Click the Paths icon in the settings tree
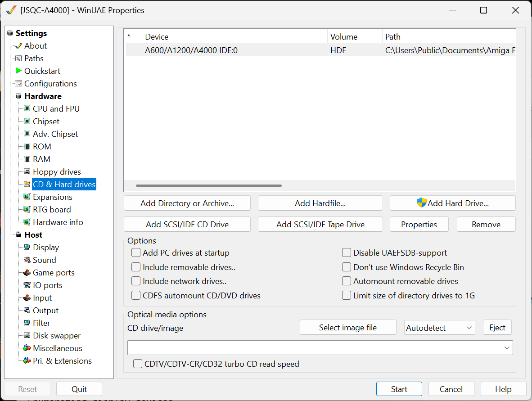Image resolution: width=532 pixels, height=401 pixels. 18,59
